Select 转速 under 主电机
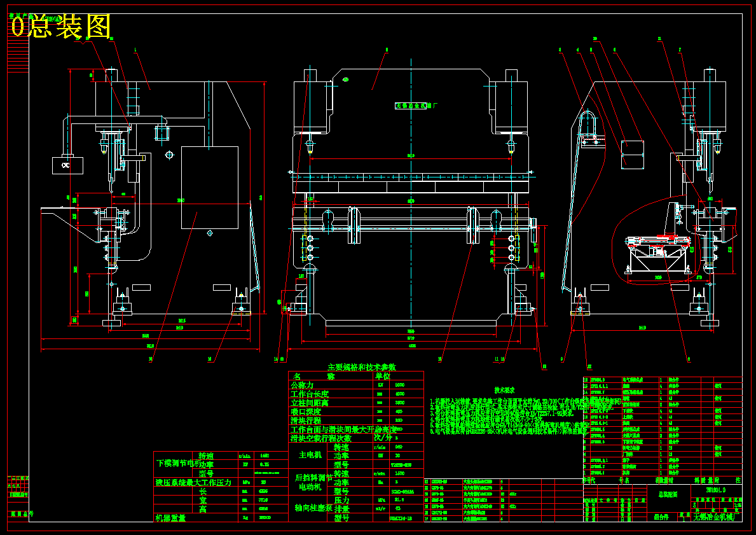Screen dimensions: 756x535 [341, 447]
